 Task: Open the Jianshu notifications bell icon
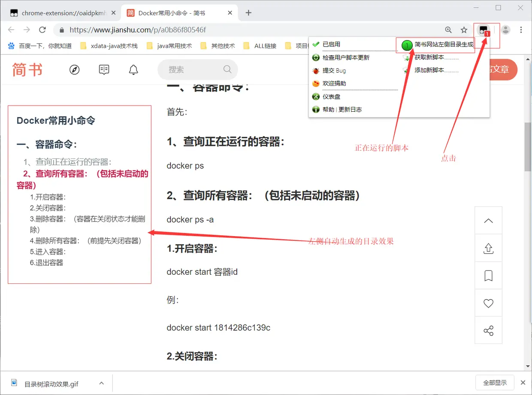pos(133,70)
